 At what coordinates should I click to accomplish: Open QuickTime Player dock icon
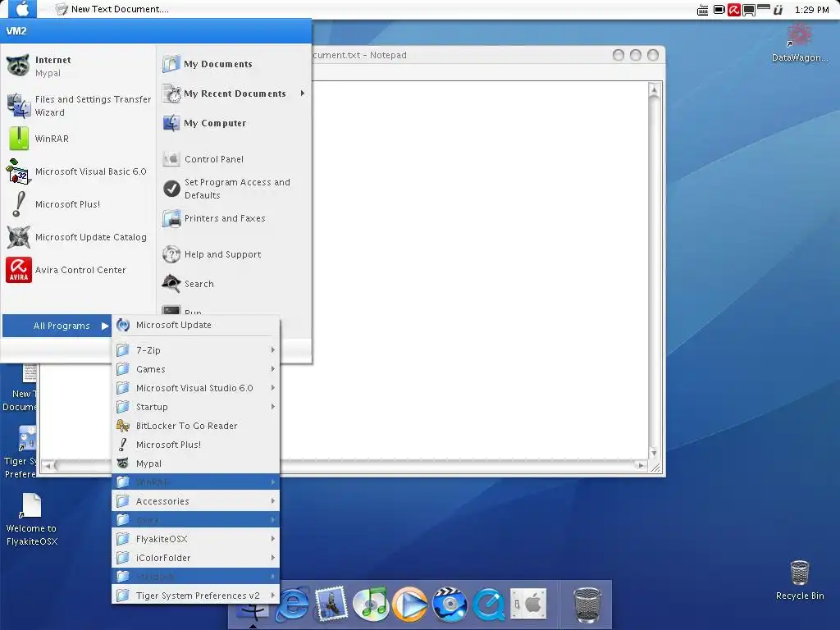tap(489, 604)
